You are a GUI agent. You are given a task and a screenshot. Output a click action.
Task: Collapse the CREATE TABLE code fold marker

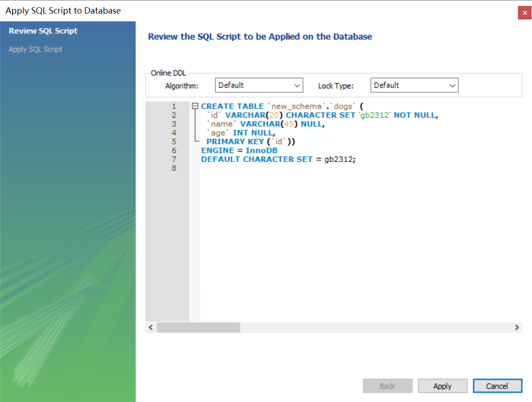[x=195, y=106]
